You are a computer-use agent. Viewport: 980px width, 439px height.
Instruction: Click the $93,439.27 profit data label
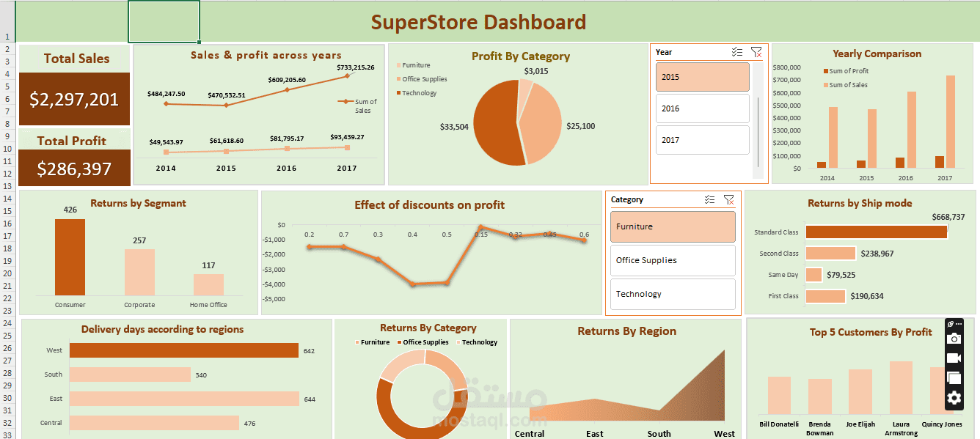click(x=347, y=136)
